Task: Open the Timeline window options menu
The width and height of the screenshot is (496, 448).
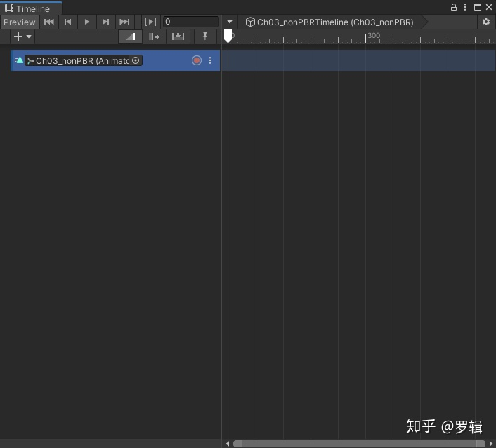Action: [x=465, y=7]
